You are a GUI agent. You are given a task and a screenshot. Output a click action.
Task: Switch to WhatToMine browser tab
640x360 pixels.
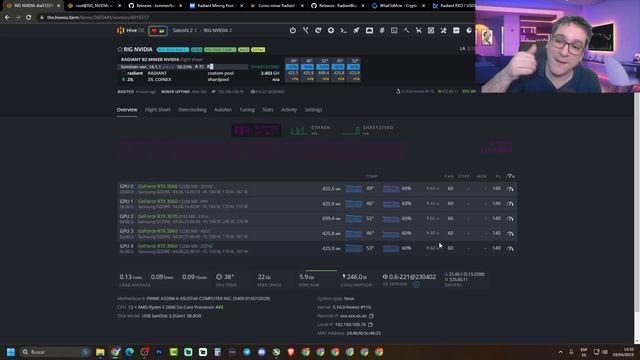tap(398, 6)
